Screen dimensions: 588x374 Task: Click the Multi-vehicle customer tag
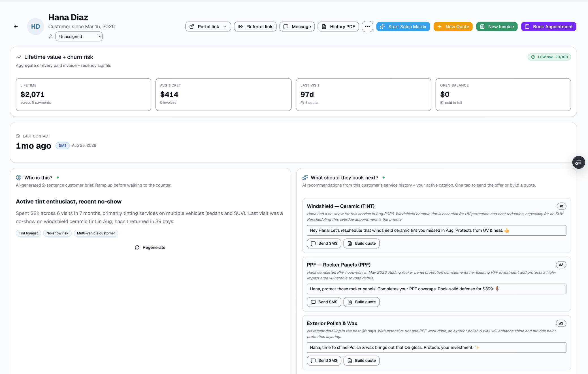click(x=96, y=233)
